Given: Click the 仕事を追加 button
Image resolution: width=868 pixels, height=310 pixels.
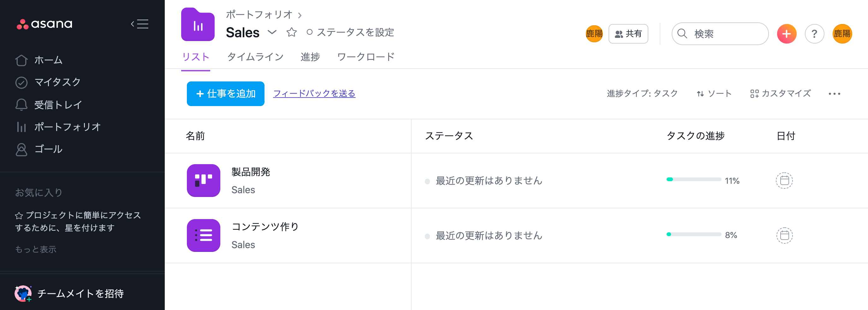Looking at the screenshot, I should (x=225, y=94).
